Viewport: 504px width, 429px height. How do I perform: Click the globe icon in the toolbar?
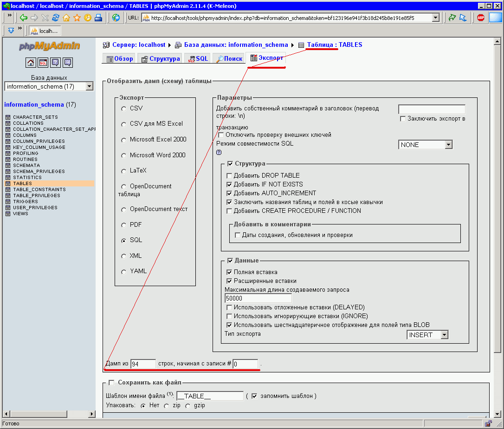pos(116,18)
